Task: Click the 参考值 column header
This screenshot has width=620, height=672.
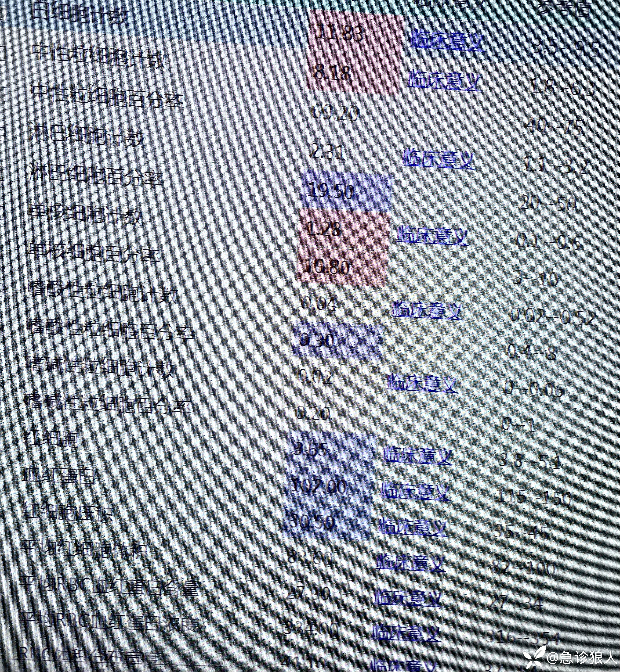Action: [x=564, y=8]
